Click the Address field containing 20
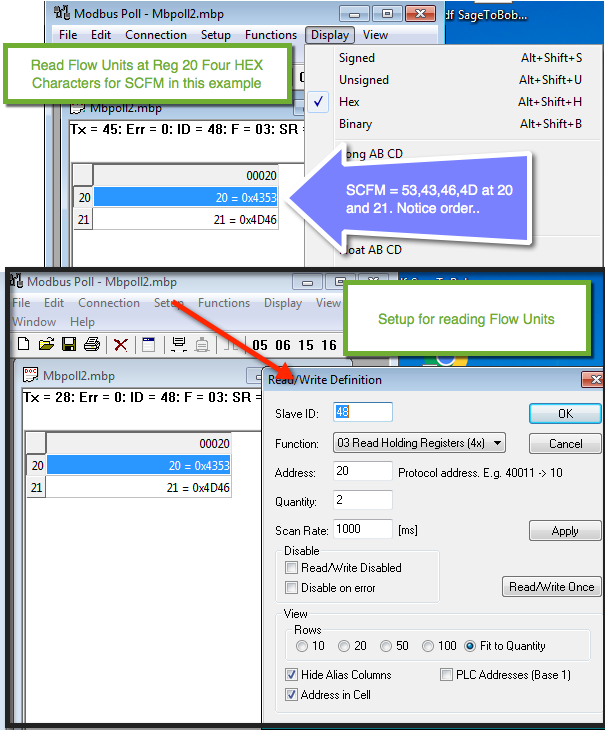Image resolution: width=605 pixels, height=730 pixels. point(363,471)
